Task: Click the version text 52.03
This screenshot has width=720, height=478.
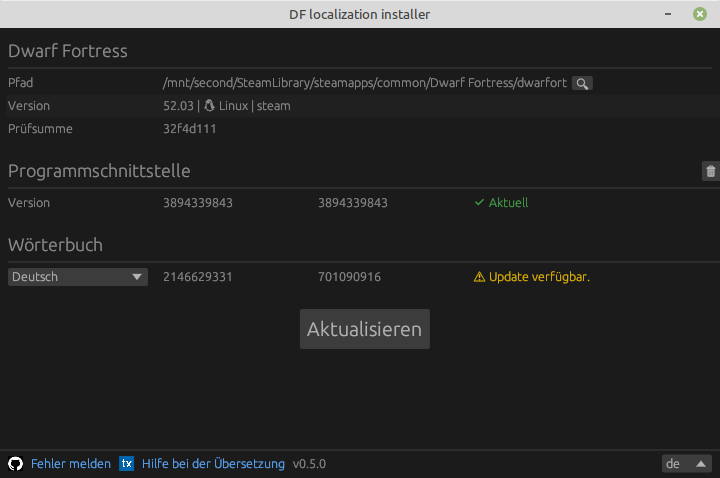Action: click(178, 106)
